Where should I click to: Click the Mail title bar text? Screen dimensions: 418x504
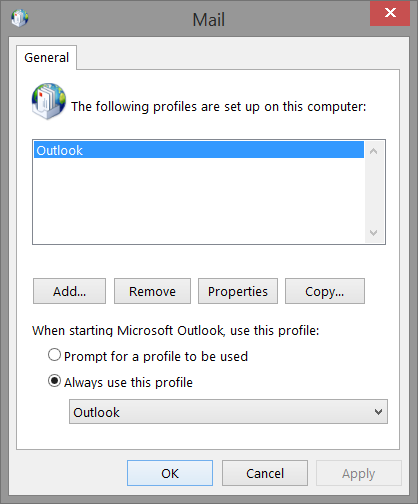coord(209,20)
